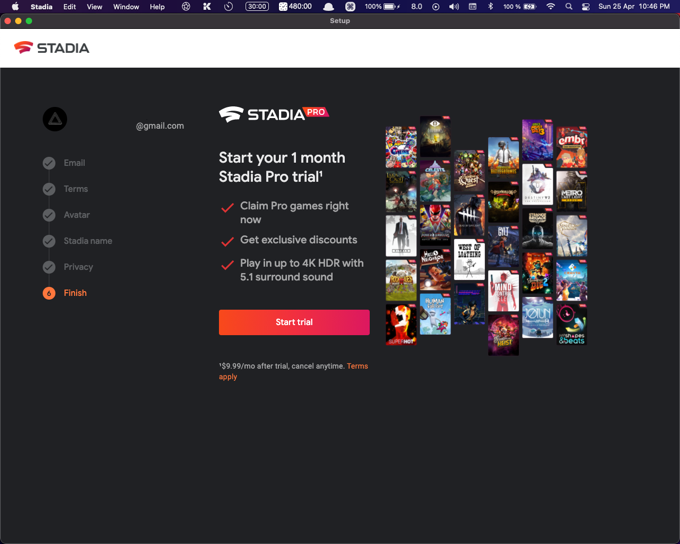The height and width of the screenshot is (544, 680).
Task: Click the volume speaker icon
Action: tap(454, 7)
